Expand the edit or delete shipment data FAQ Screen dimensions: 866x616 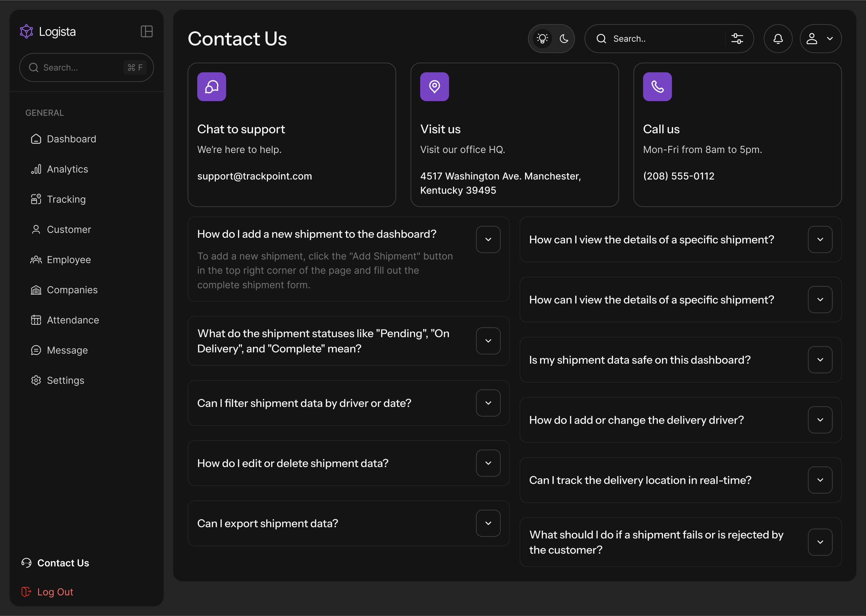pos(488,463)
